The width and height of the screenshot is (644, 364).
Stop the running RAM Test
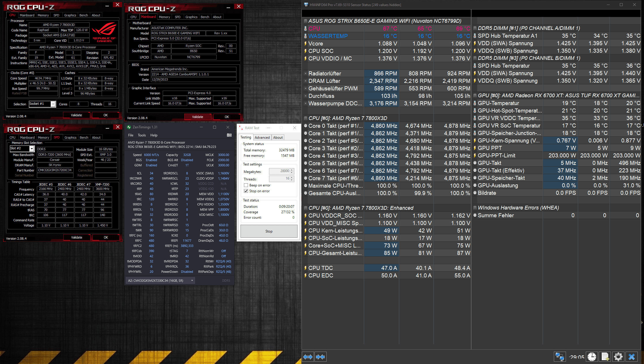coord(269,231)
